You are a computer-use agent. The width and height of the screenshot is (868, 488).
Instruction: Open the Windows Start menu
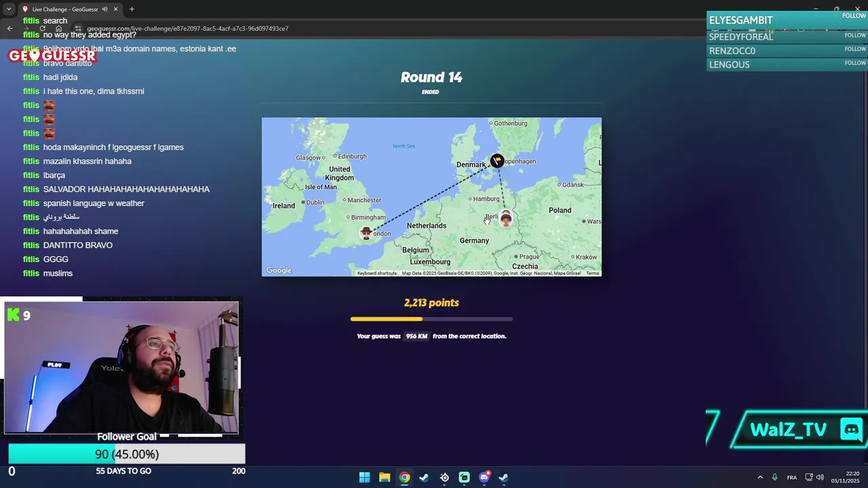point(364,477)
